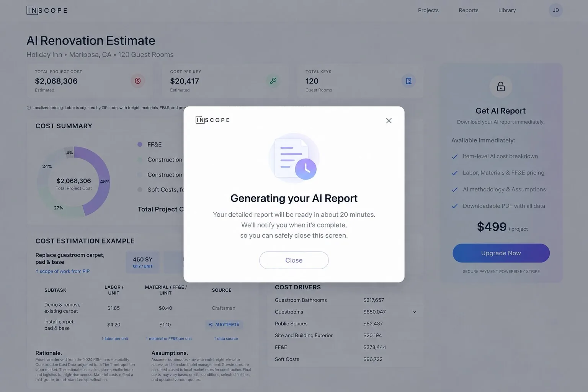The height and width of the screenshot is (392, 588).
Task: Click the gray Soft Costs legend dot
Action: [x=140, y=189]
